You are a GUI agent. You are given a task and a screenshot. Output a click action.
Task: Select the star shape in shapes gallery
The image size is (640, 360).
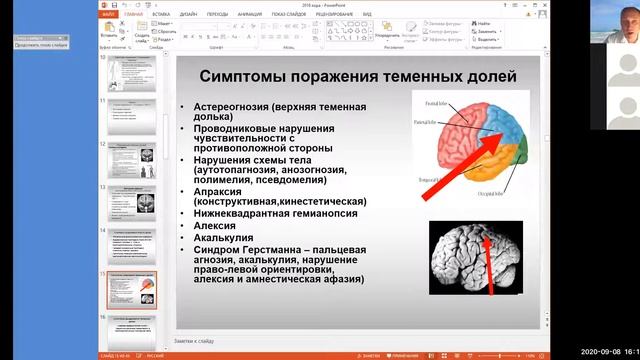pyautogui.click(x=364, y=38)
